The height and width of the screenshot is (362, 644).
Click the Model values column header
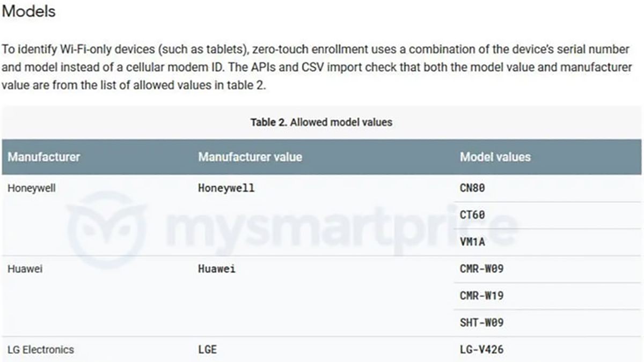[495, 157]
